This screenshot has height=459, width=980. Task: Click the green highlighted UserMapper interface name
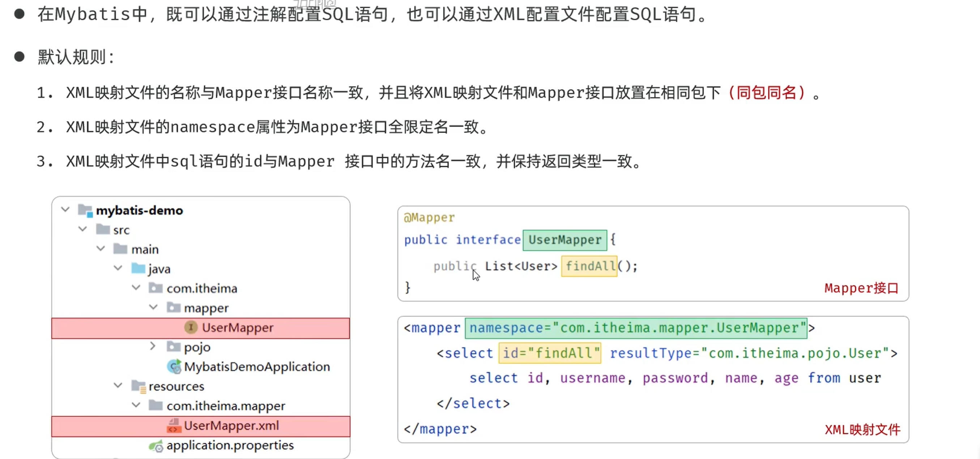pos(565,240)
